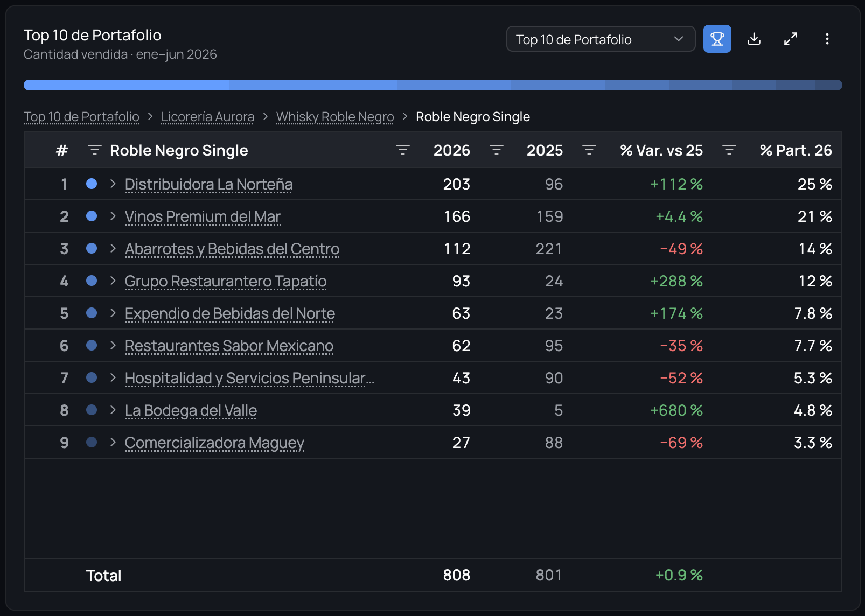Open the three-dot more options menu
Viewport: 865px width, 616px height.
[827, 39]
